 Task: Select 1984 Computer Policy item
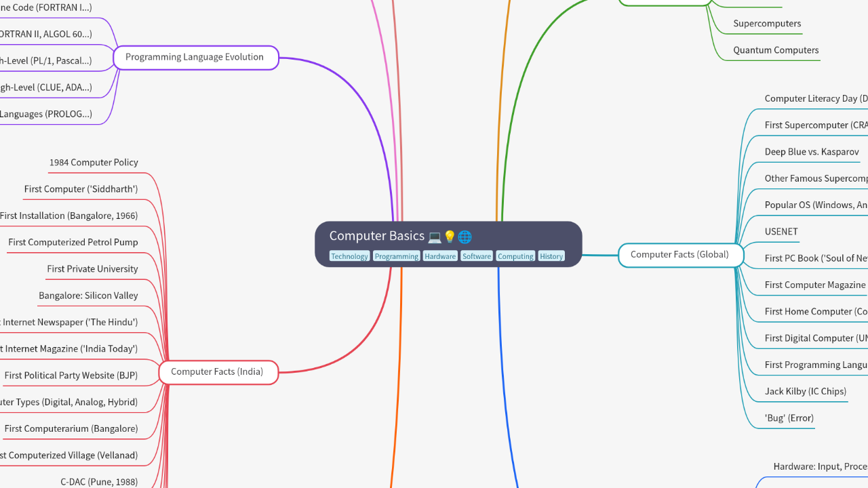pyautogui.click(x=94, y=163)
